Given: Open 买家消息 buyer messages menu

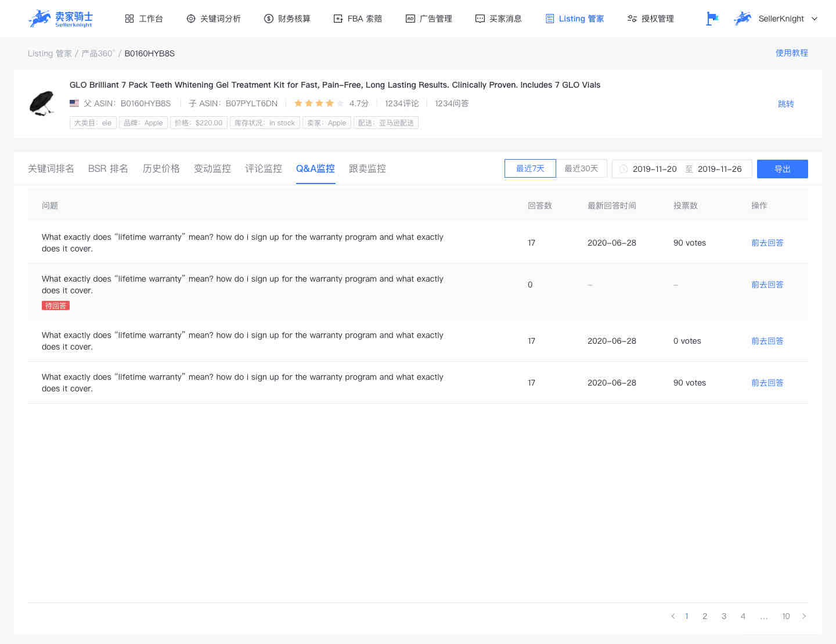Looking at the screenshot, I should point(499,19).
